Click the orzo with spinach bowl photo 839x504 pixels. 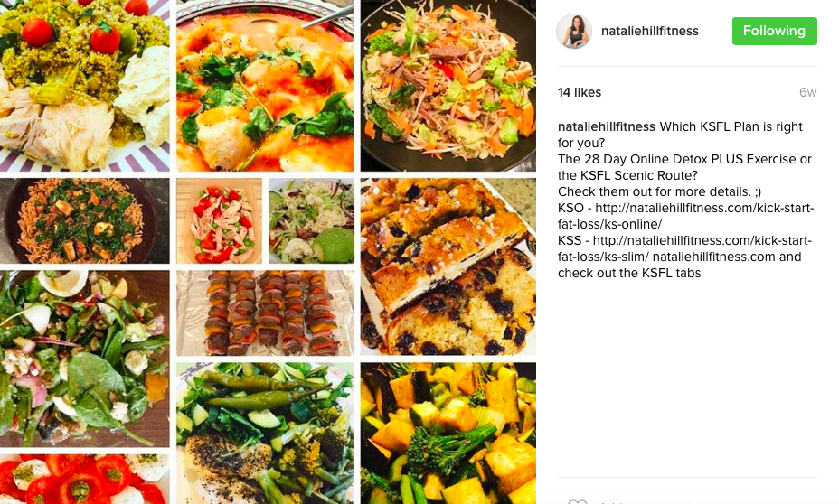(x=85, y=220)
